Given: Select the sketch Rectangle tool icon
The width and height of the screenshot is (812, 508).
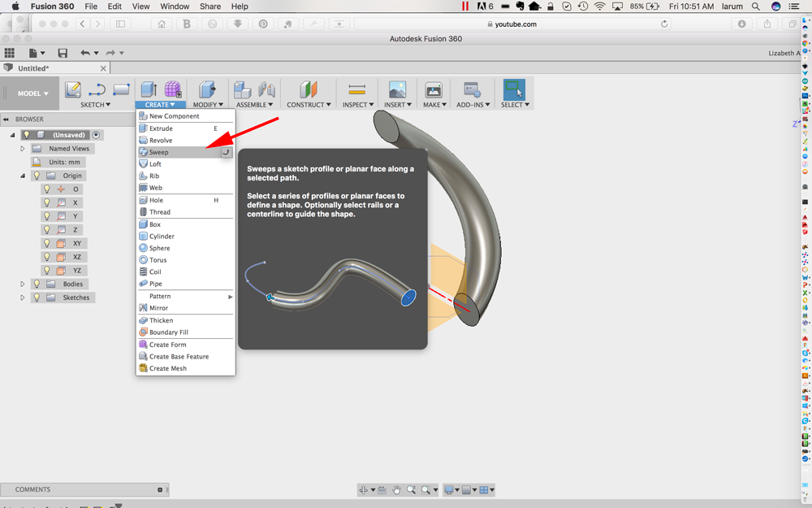Looking at the screenshot, I should [x=121, y=89].
